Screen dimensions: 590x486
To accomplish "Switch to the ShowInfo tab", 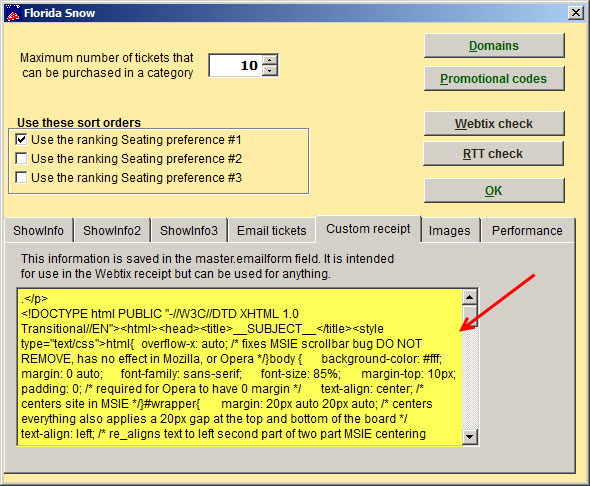I will (38, 230).
